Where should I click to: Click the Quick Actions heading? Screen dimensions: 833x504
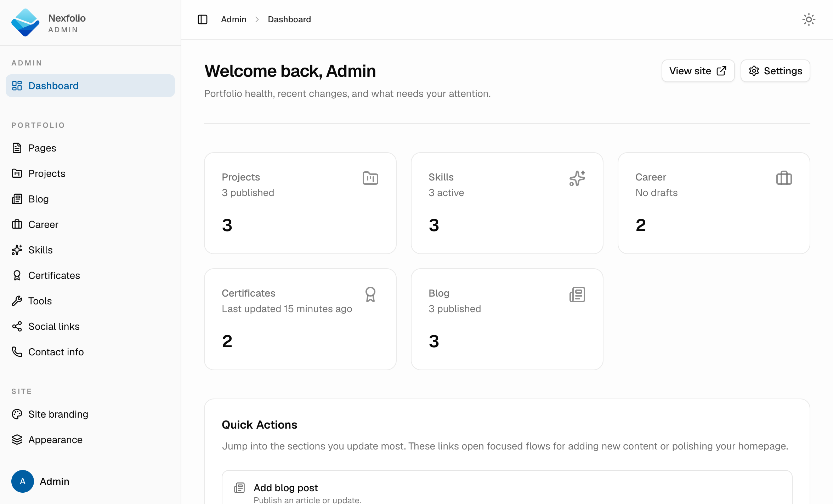(x=260, y=425)
